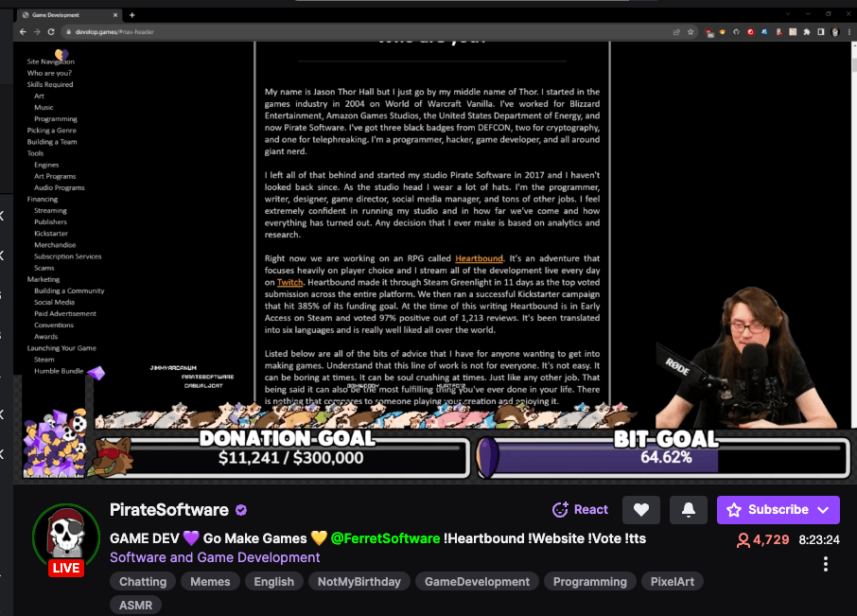Reload the develop.games page

pyautogui.click(x=51, y=32)
